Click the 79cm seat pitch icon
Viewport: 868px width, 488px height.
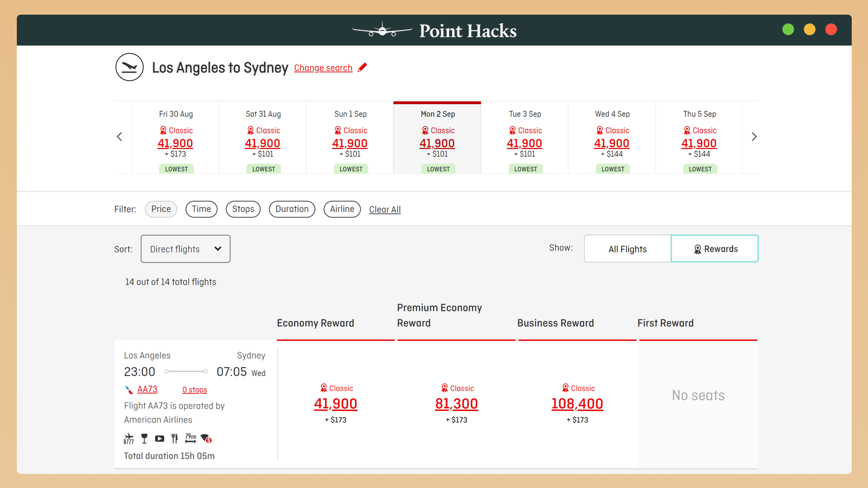click(x=190, y=438)
